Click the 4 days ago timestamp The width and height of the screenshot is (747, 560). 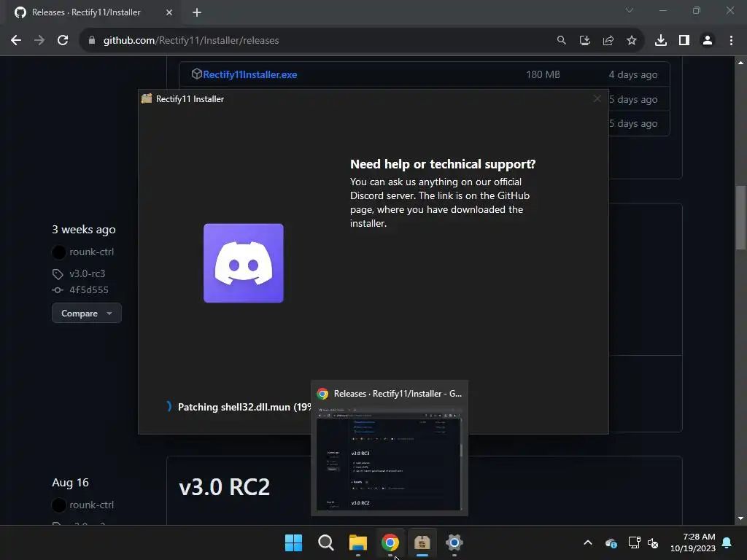tap(633, 74)
